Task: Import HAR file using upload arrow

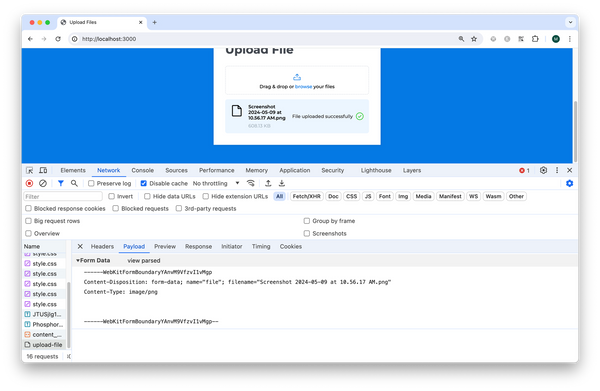Action: tap(268, 184)
